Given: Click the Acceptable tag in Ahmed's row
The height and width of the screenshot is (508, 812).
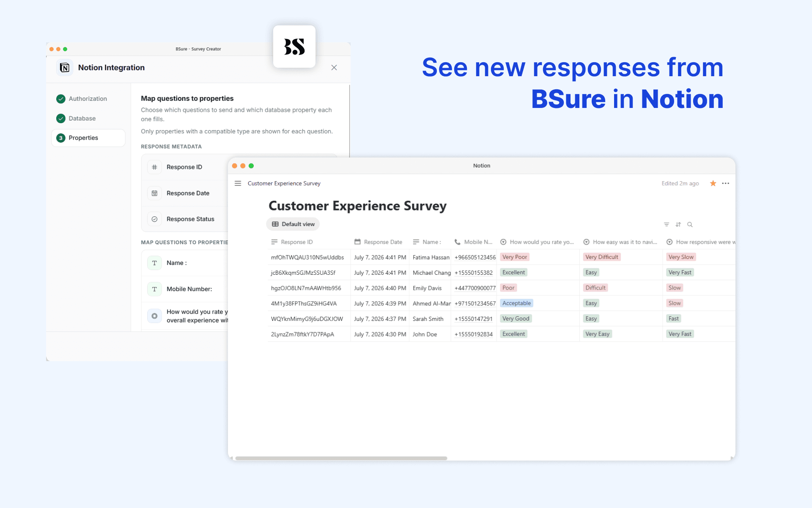Looking at the screenshot, I should tap(516, 303).
